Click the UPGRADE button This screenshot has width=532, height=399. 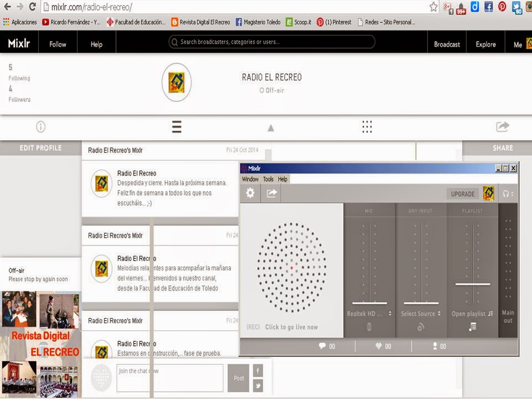click(x=463, y=194)
